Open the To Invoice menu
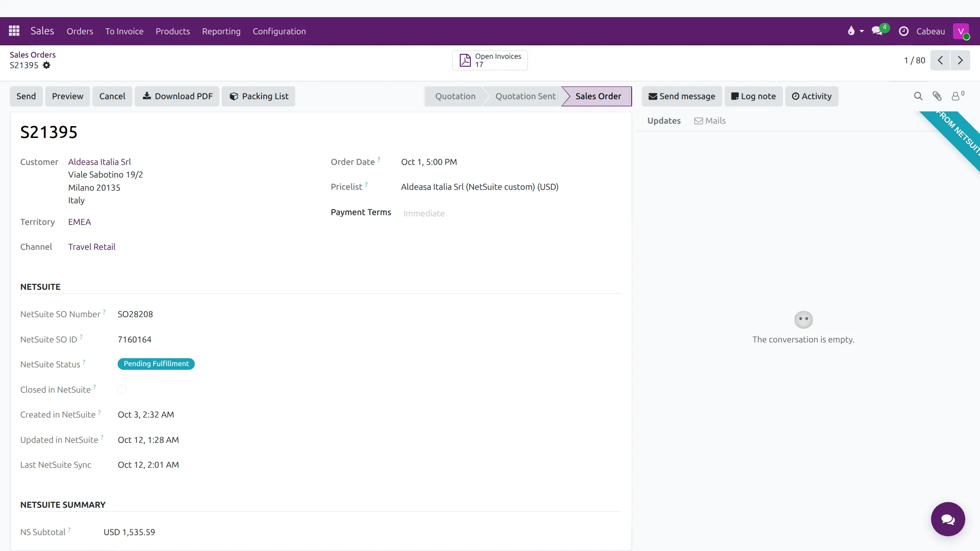The width and height of the screenshot is (980, 551). point(124,31)
